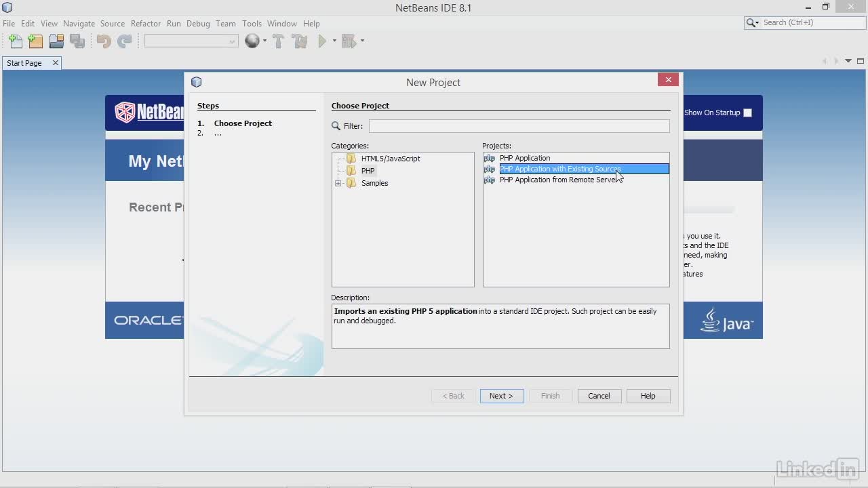Image resolution: width=868 pixels, height=488 pixels.
Task: Open the Run menu
Action: (x=174, y=23)
